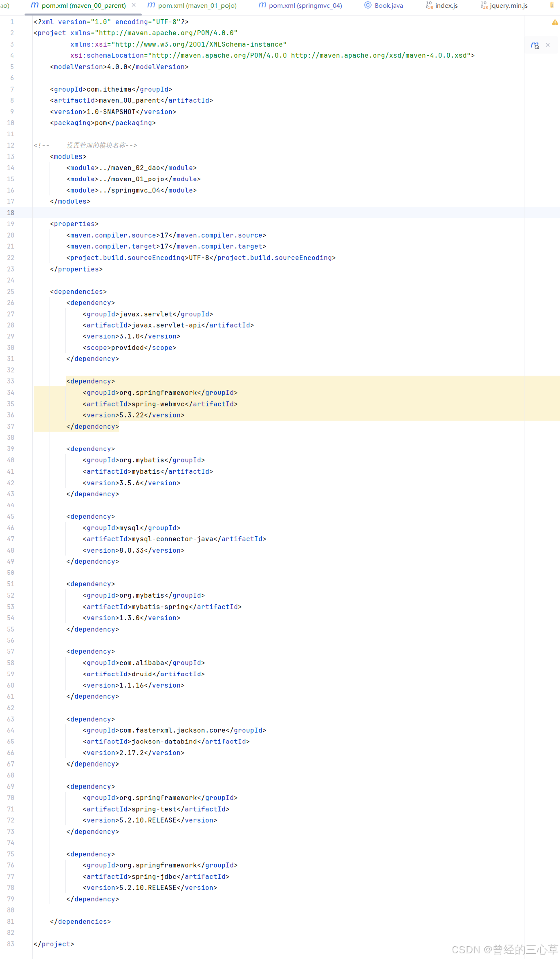This screenshot has width=560, height=959.
Task: Click the ../springmvc_04 module entry
Action: point(132,190)
